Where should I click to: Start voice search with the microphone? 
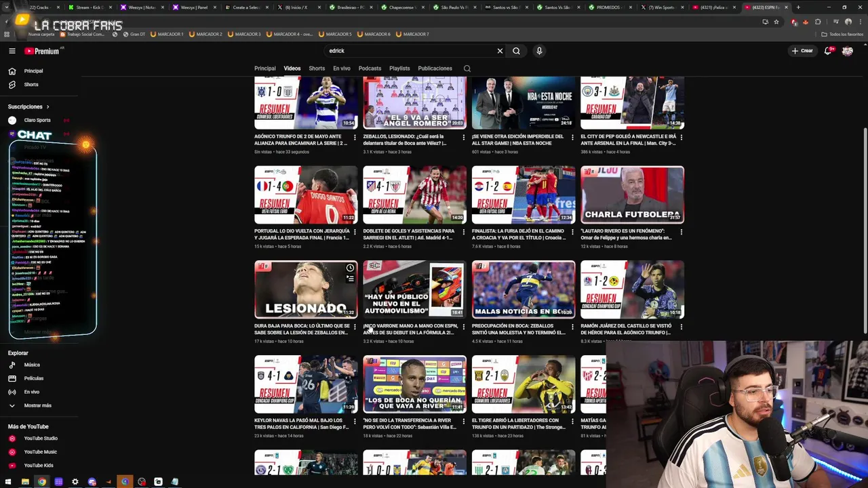(539, 51)
